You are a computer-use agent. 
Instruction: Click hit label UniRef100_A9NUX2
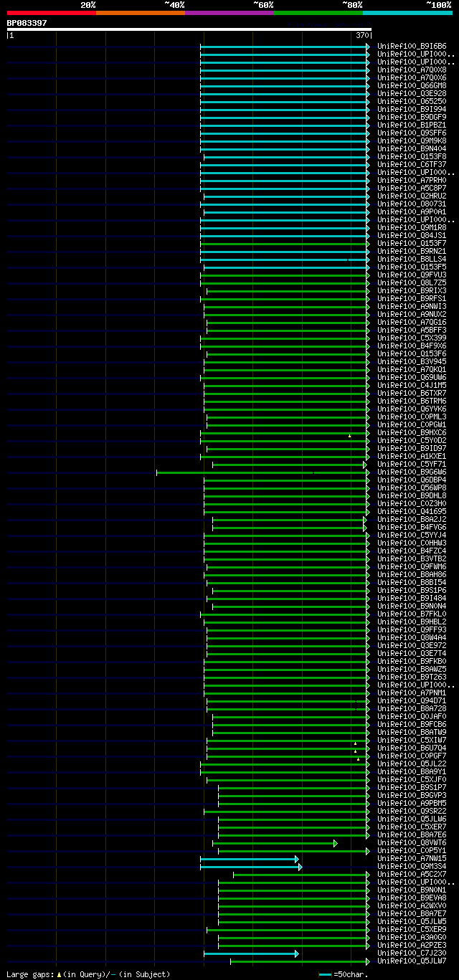click(x=412, y=315)
